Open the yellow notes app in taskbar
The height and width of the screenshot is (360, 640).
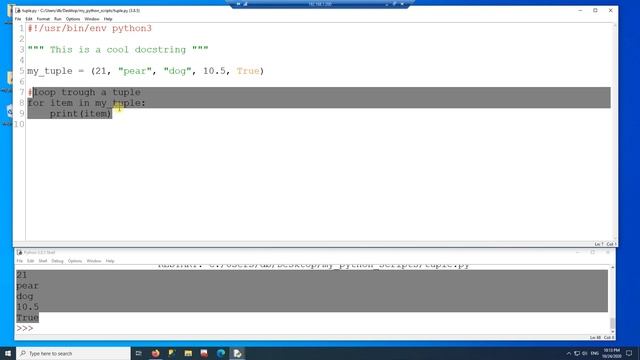point(172,353)
